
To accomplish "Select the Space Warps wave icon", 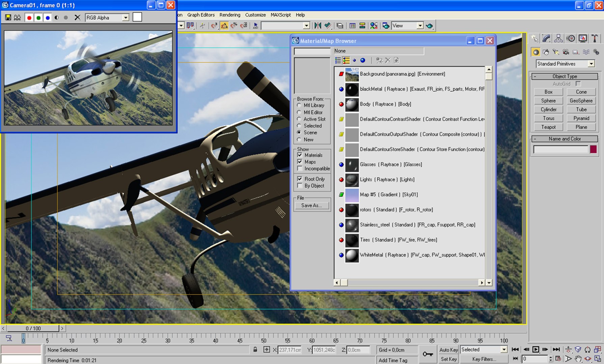I will coord(586,52).
